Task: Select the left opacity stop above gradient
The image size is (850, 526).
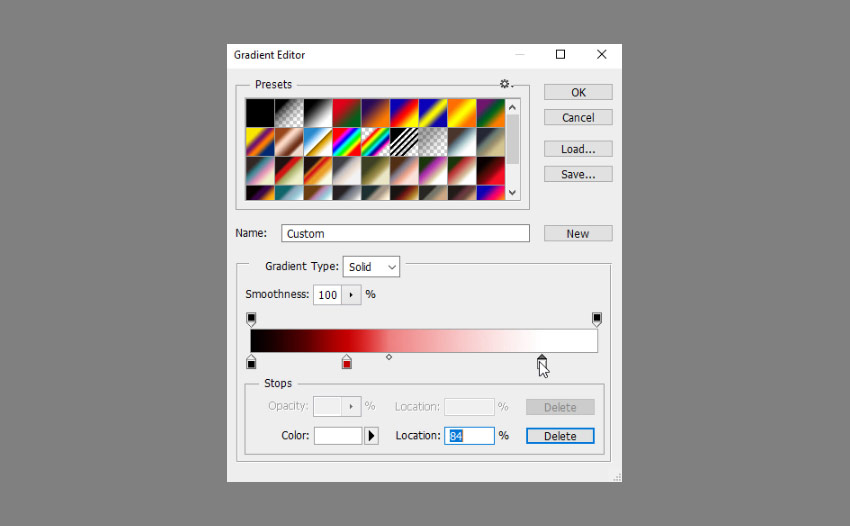Action: coord(251,319)
